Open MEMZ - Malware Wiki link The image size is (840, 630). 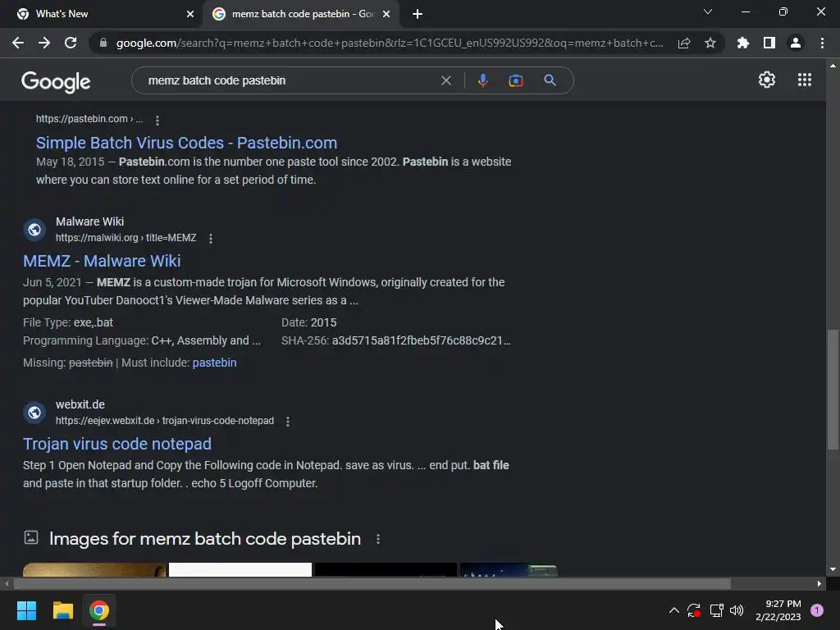[x=102, y=261]
